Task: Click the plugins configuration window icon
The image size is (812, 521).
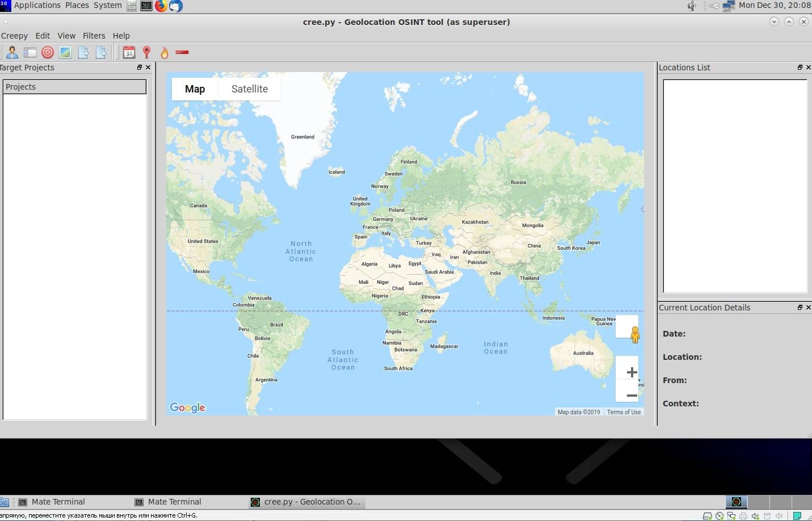Action: pyautogui.click(x=30, y=52)
